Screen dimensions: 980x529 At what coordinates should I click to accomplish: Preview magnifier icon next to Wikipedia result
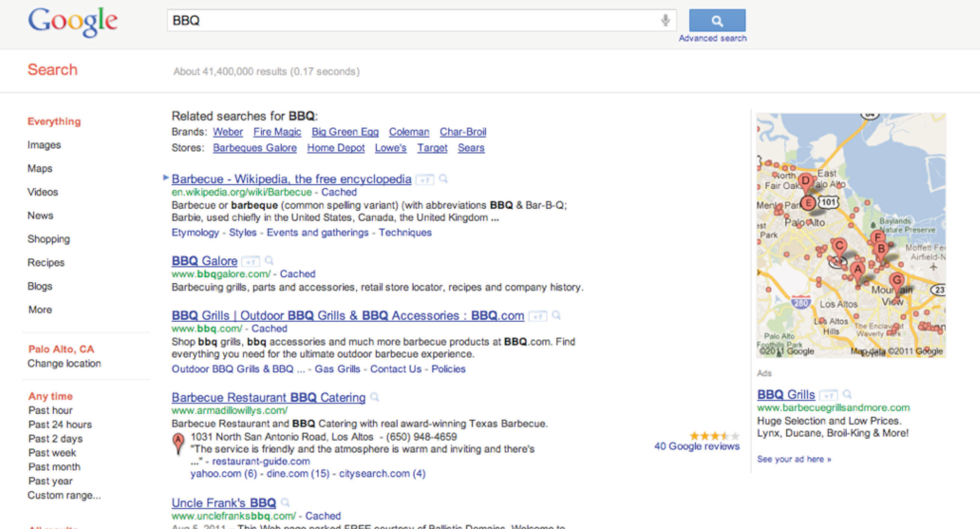click(x=443, y=179)
